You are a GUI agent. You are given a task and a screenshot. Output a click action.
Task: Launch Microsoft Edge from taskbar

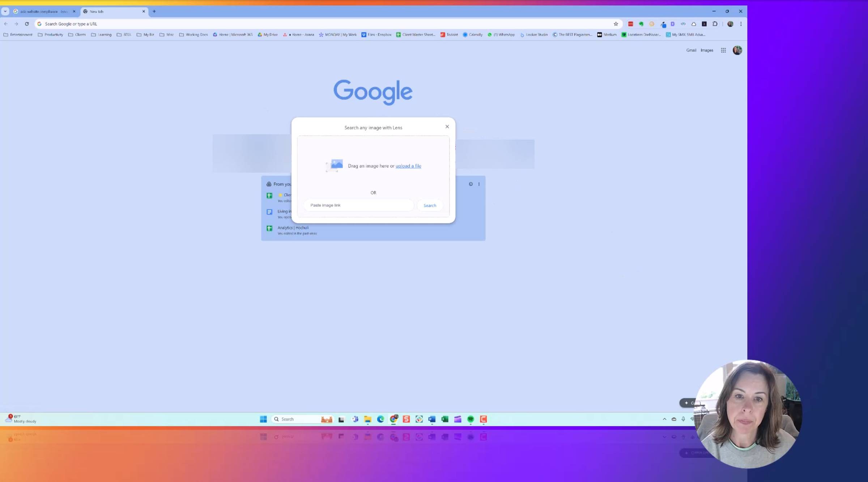380,419
